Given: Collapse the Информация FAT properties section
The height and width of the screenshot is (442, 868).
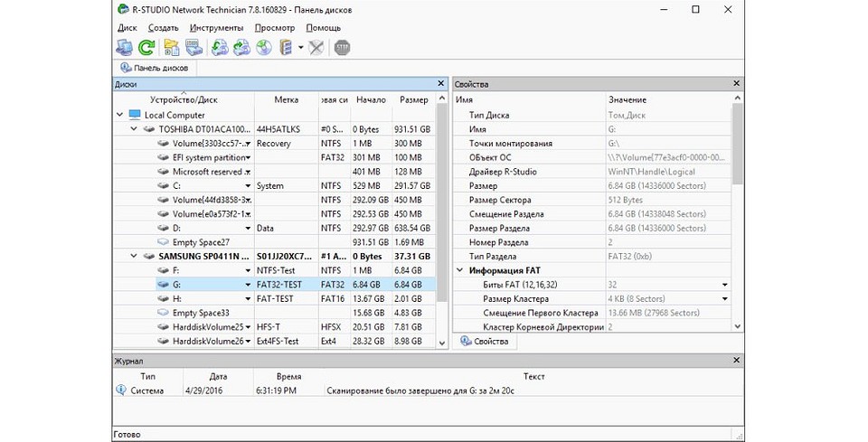Looking at the screenshot, I should coord(460,270).
